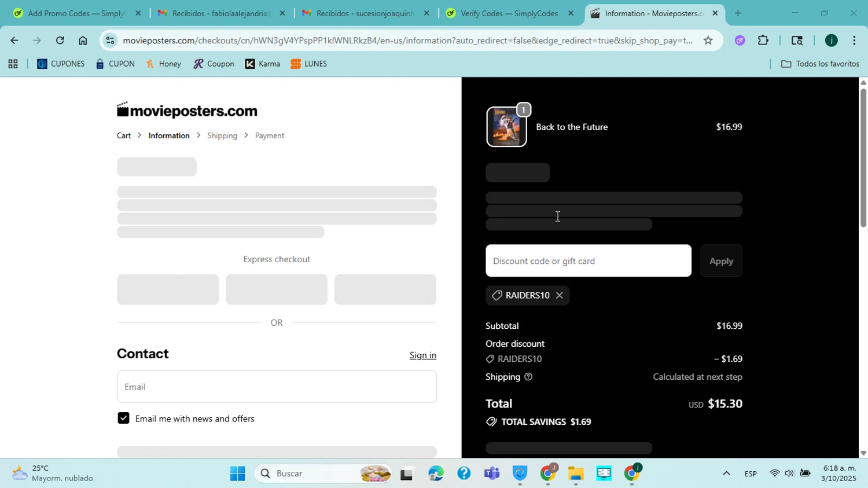Open the Honey bookmark
This screenshot has width=868, height=488.
(164, 64)
